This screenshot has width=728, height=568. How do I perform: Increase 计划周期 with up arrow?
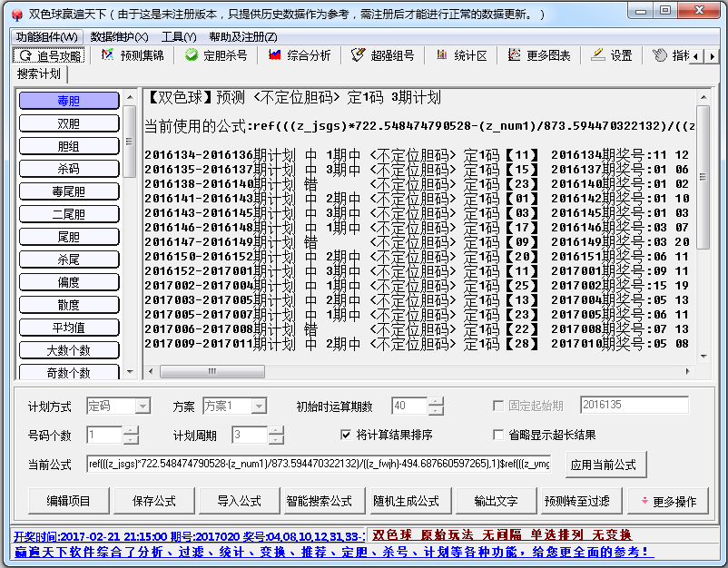[276, 430]
